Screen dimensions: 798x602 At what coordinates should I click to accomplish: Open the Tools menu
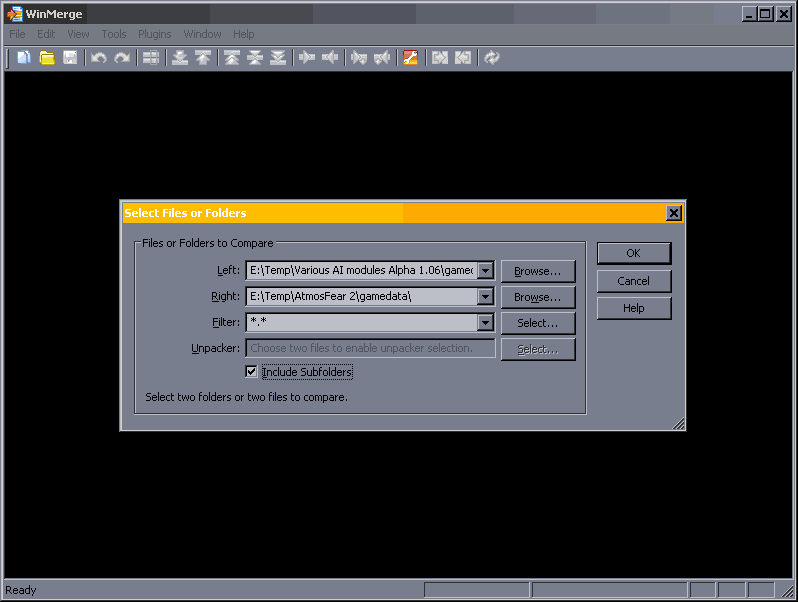113,34
